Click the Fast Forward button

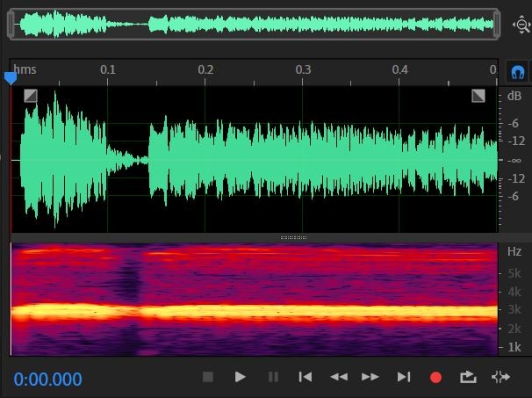point(370,377)
